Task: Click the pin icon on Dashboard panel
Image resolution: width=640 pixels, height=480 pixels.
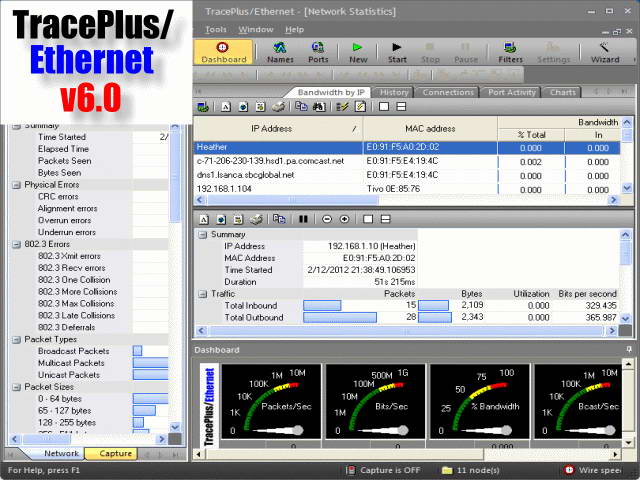Action: [x=629, y=349]
